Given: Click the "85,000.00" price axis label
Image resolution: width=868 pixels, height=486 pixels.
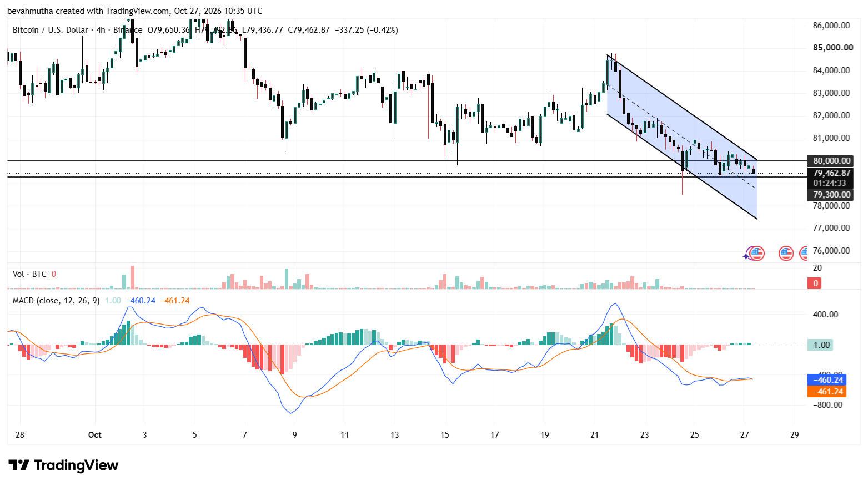Looking at the screenshot, I should click(x=833, y=48).
